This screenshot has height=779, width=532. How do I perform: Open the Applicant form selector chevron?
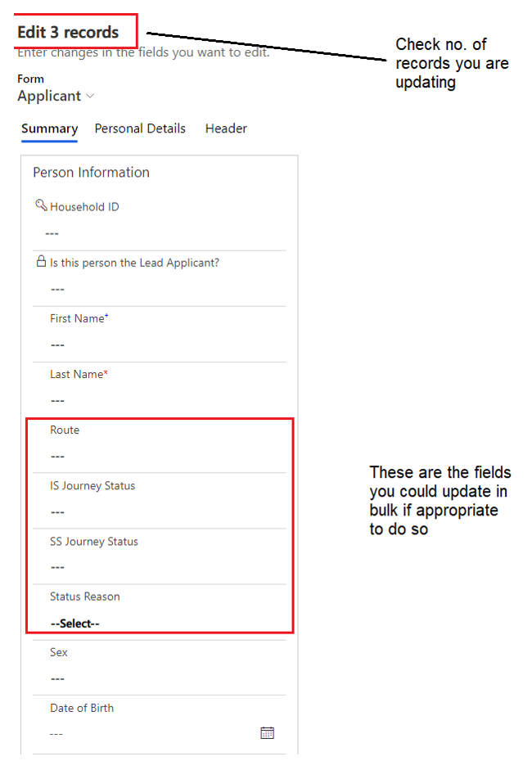point(90,96)
